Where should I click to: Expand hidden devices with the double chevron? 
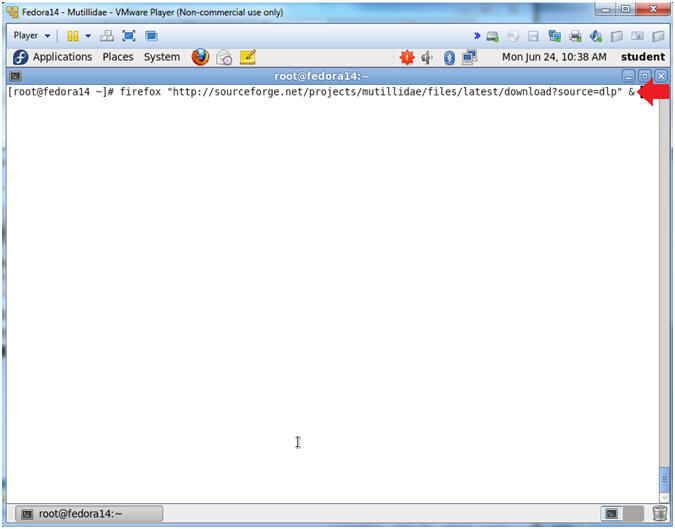[x=477, y=36]
